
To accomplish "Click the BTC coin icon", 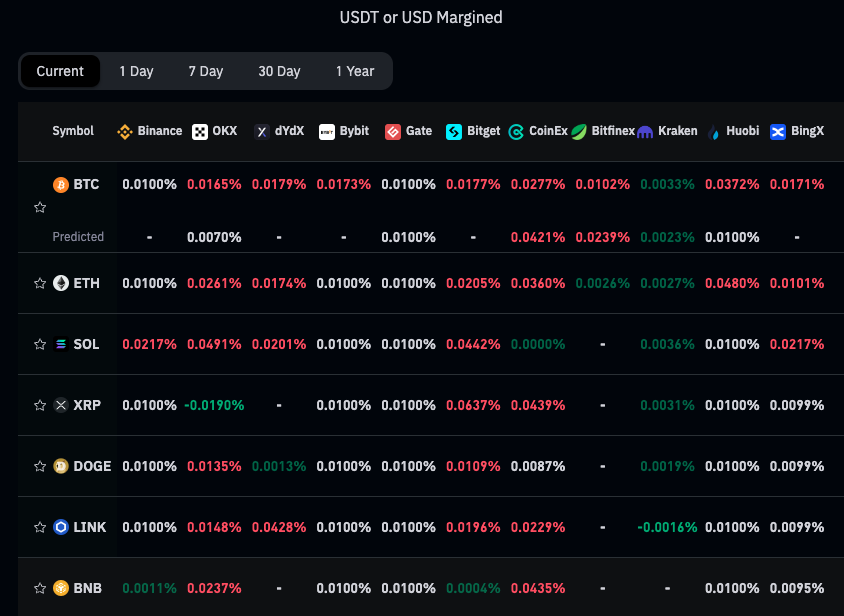I will coord(60,184).
